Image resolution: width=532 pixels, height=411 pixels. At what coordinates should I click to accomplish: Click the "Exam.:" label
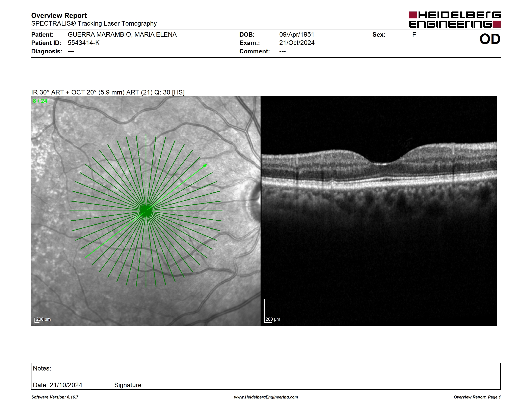click(x=250, y=43)
